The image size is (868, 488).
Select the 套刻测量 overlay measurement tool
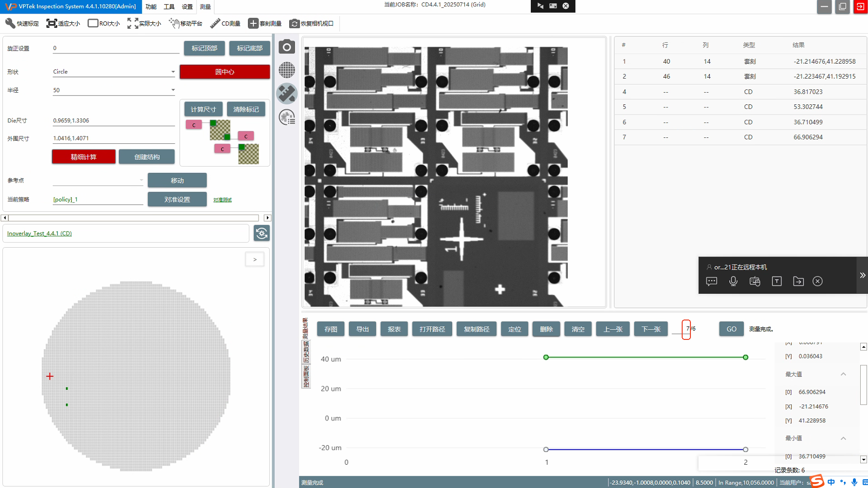(x=265, y=23)
